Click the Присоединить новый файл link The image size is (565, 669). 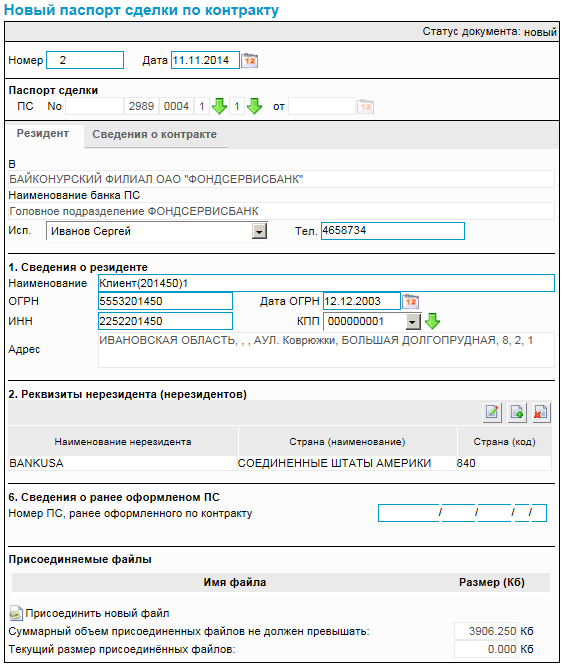pyautogui.click(x=97, y=613)
